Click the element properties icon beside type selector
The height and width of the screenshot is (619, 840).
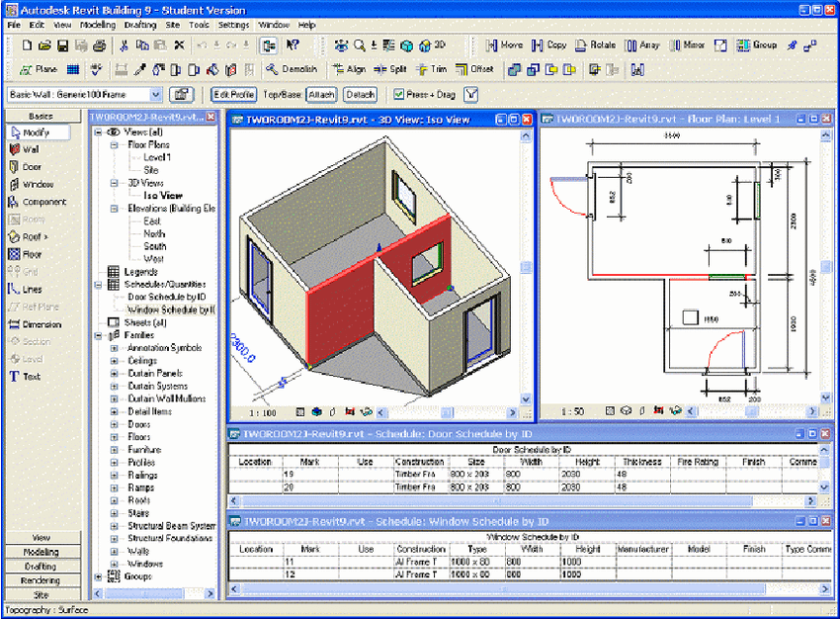pos(181,95)
